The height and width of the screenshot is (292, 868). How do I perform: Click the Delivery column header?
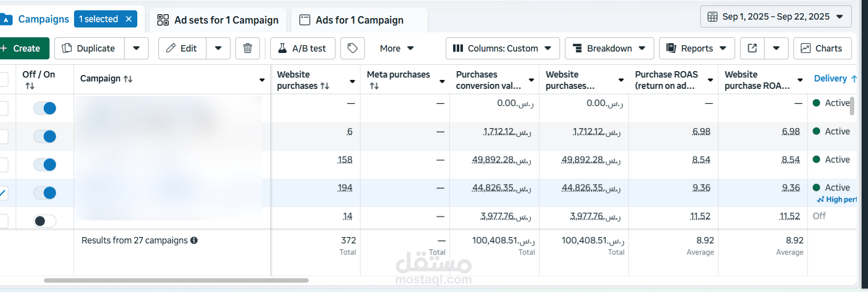coord(830,79)
